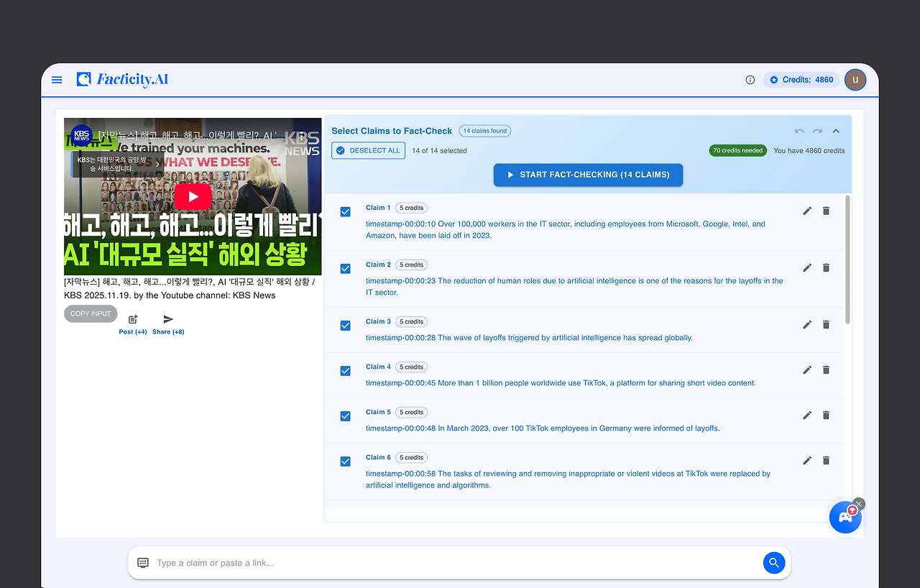This screenshot has height=588, width=920.
Task: Click the video title caption below thumbnail
Action: click(x=190, y=288)
